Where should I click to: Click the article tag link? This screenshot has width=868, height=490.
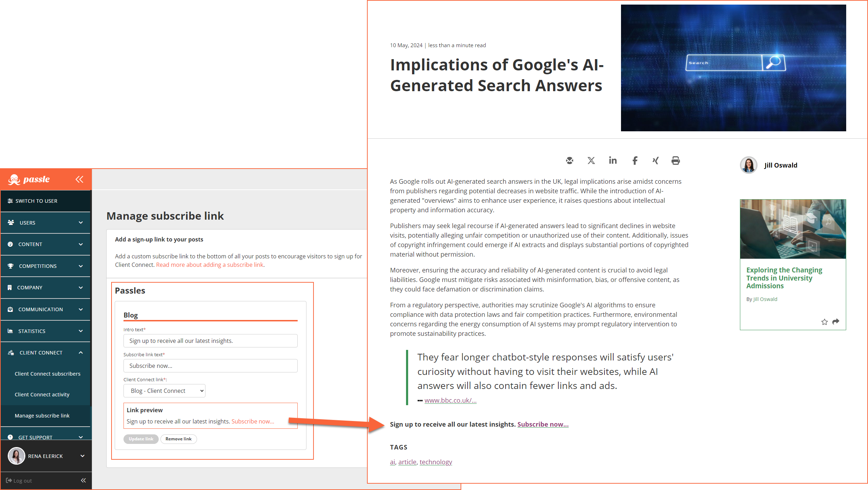click(x=407, y=462)
